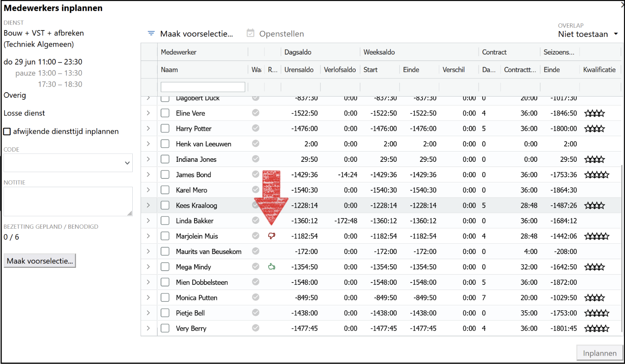Click the employee list vertical scrollbar

(622, 237)
